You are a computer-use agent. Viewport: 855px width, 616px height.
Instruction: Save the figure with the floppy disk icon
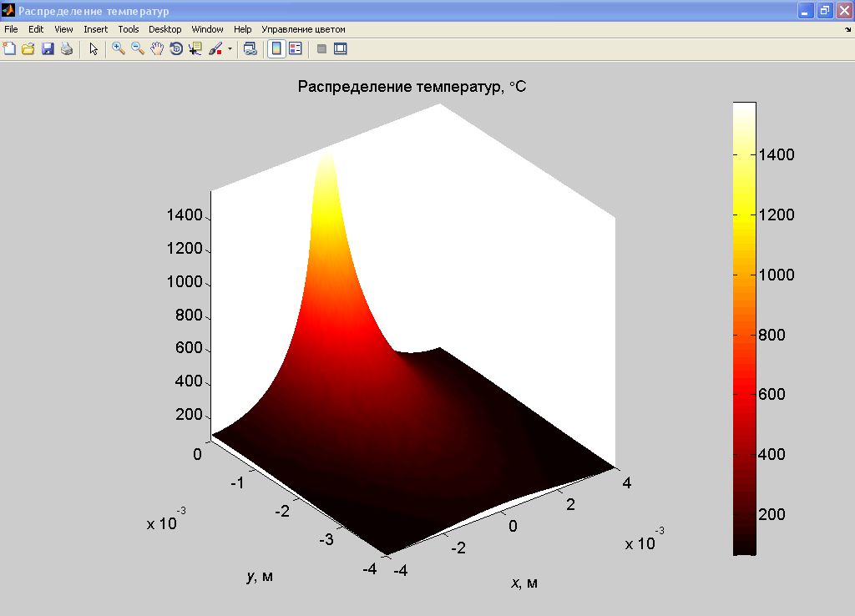[x=47, y=49]
